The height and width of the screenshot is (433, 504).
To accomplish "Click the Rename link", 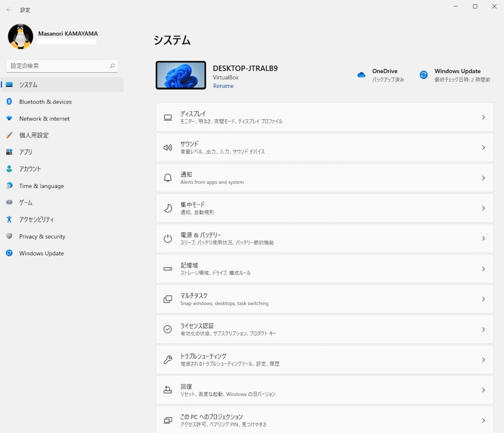I will point(223,86).
